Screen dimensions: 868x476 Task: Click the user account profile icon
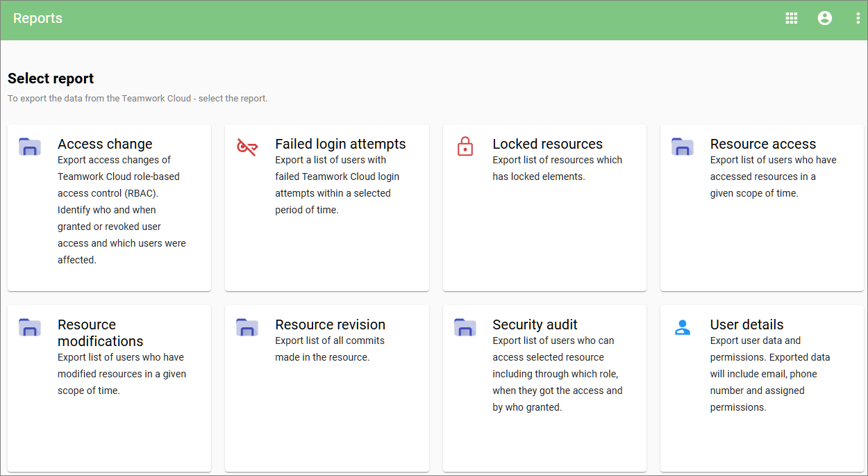(x=824, y=19)
